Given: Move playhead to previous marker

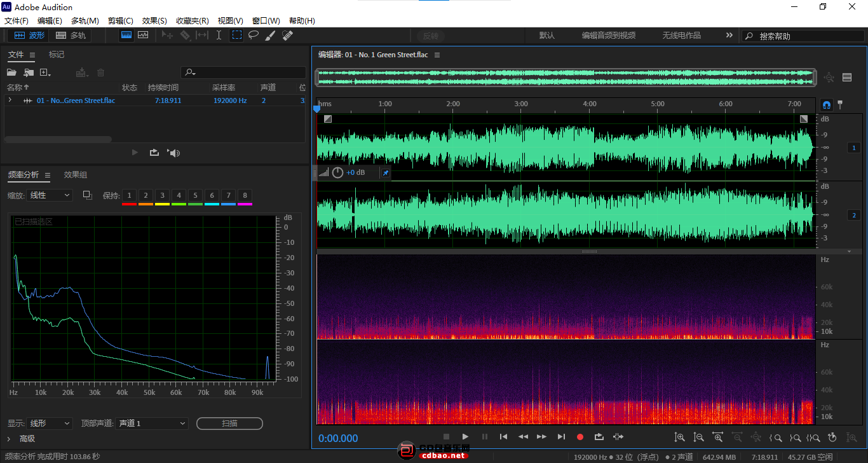Looking at the screenshot, I should [503, 437].
